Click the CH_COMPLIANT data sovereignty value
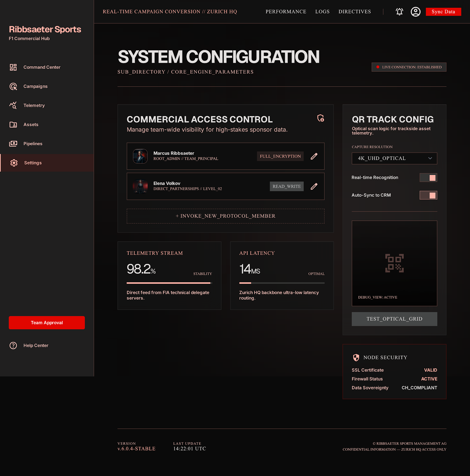 [x=419, y=388]
